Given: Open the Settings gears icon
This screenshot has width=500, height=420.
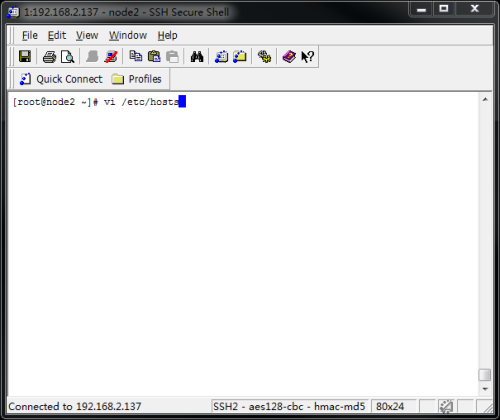Looking at the screenshot, I should [264, 56].
